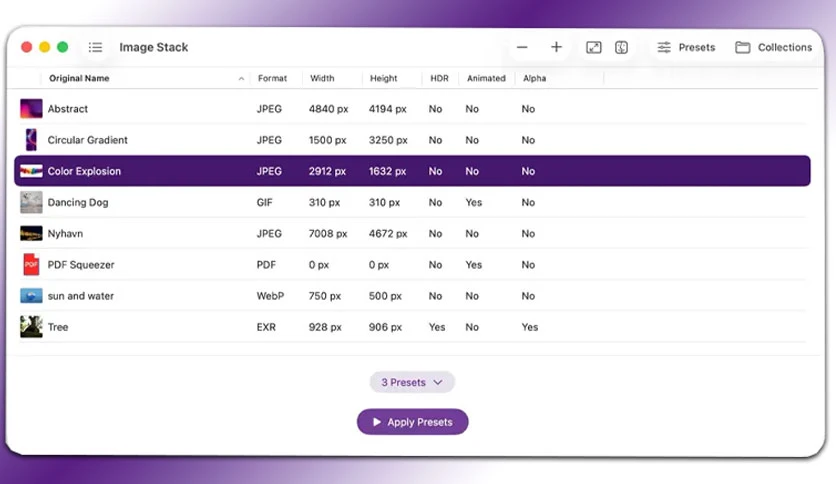Select the Abstract thumbnail

tap(31, 109)
